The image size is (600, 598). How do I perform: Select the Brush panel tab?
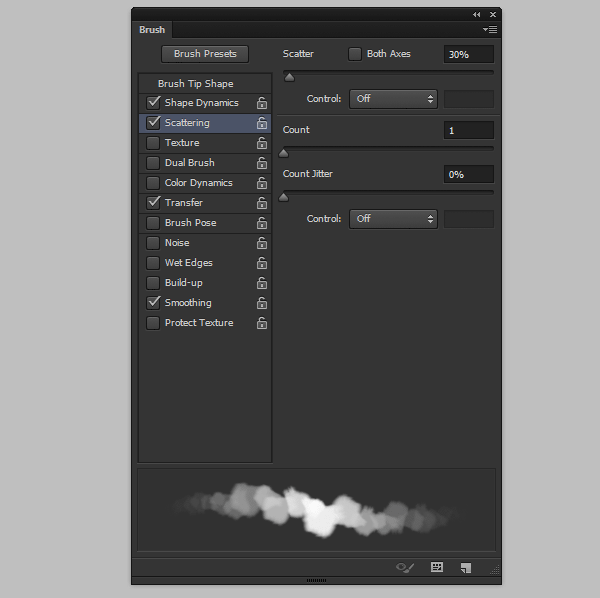(152, 30)
